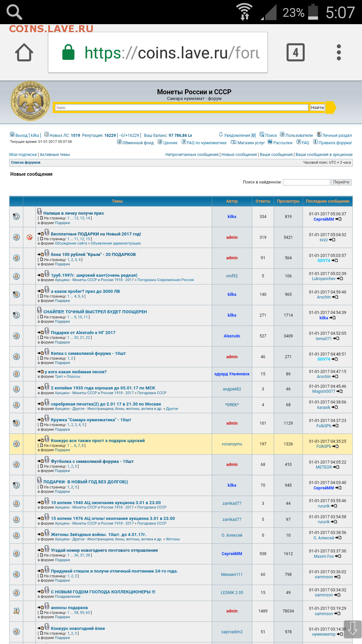Open topic 'Угадай номер новогоднего почтового отправления'
The width and height of the screenshot is (362, 644).
coord(104,550)
